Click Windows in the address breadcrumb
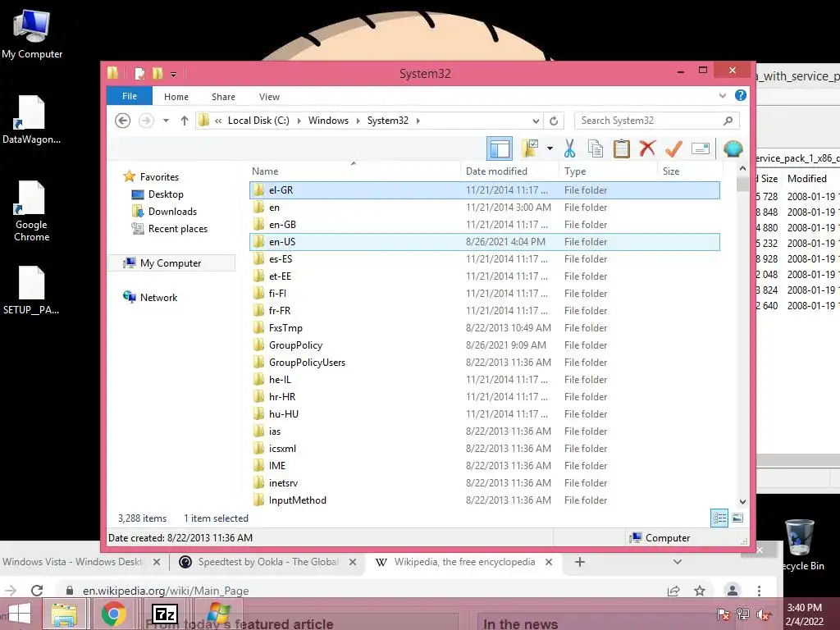The height and width of the screenshot is (630, 840). pos(328,121)
